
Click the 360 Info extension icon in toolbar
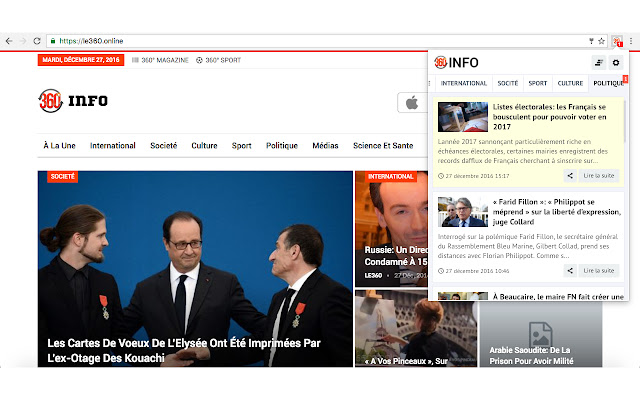(x=617, y=41)
